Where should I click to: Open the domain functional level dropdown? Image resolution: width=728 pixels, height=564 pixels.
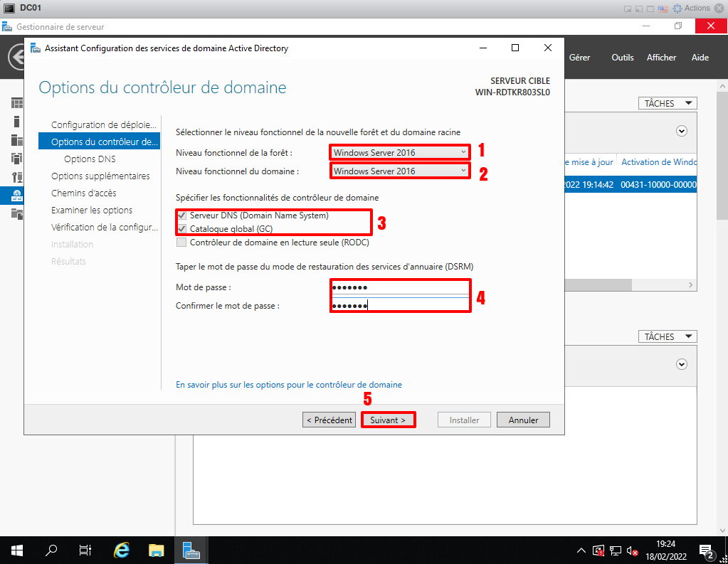[x=399, y=171]
